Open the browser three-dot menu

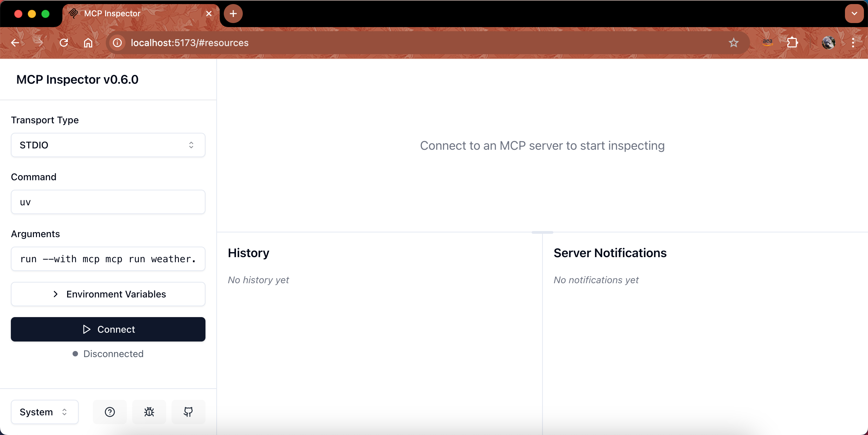click(x=854, y=42)
